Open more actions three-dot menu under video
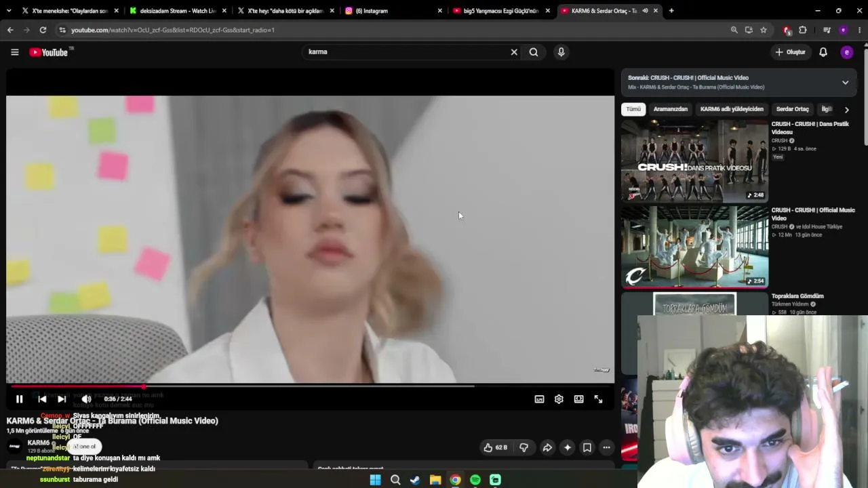Viewport: 868px width, 488px height. [607, 447]
